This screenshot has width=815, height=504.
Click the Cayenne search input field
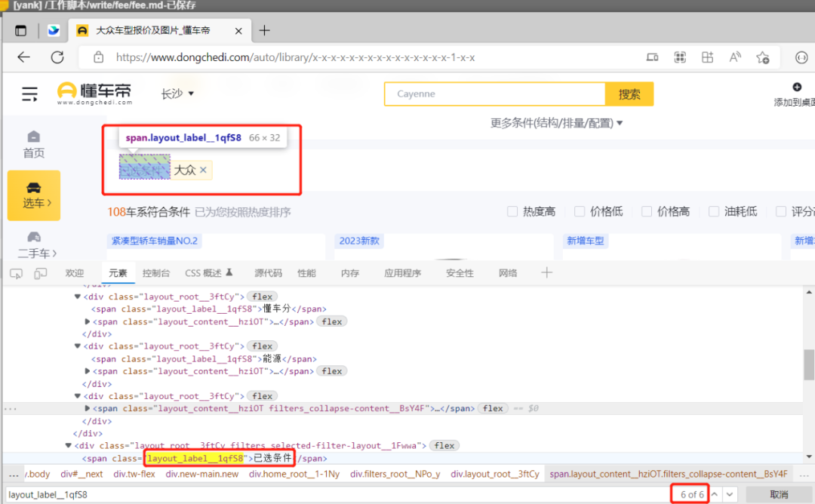495,94
